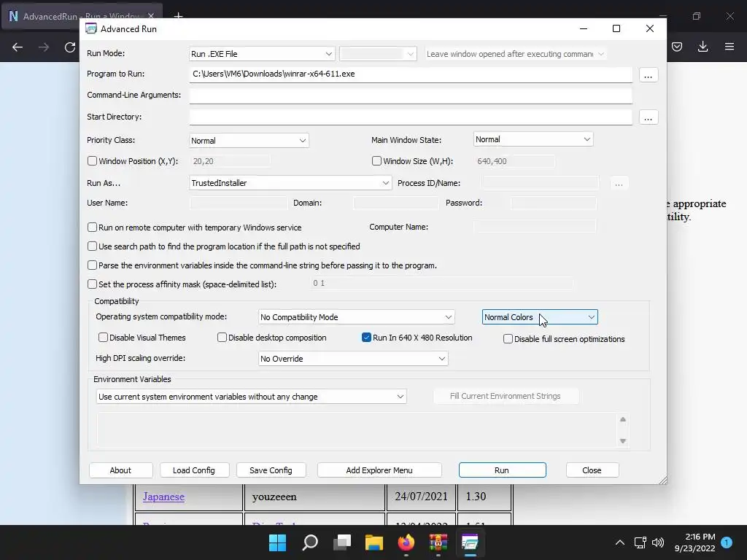Uncheck Run In 640 X 480 Resolution
The width and height of the screenshot is (747, 560).
[366, 337]
